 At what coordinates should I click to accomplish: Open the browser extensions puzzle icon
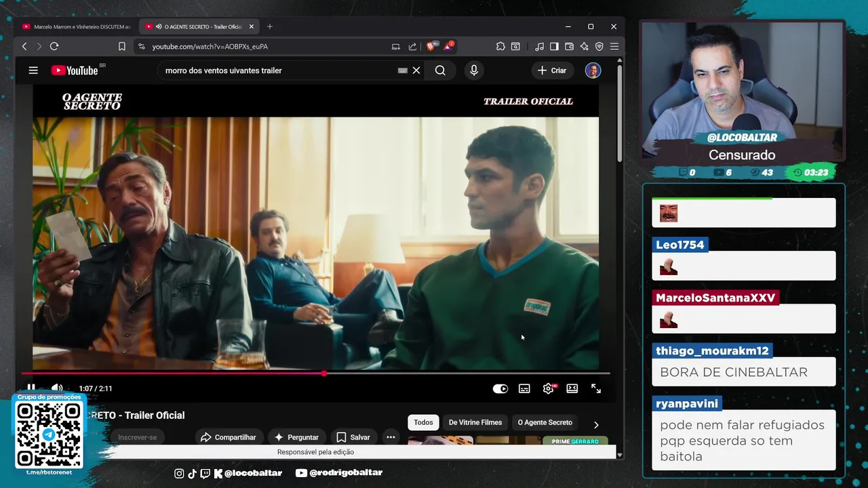click(x=500, y=46)
